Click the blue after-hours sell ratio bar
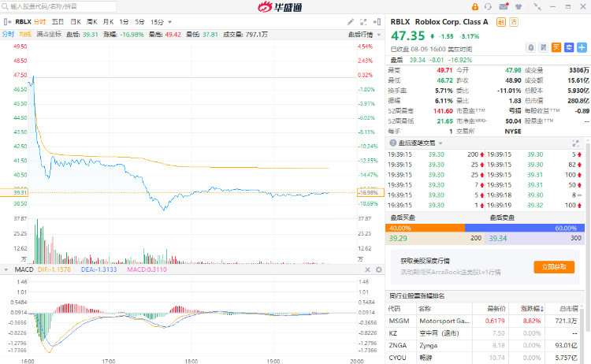 525,228
